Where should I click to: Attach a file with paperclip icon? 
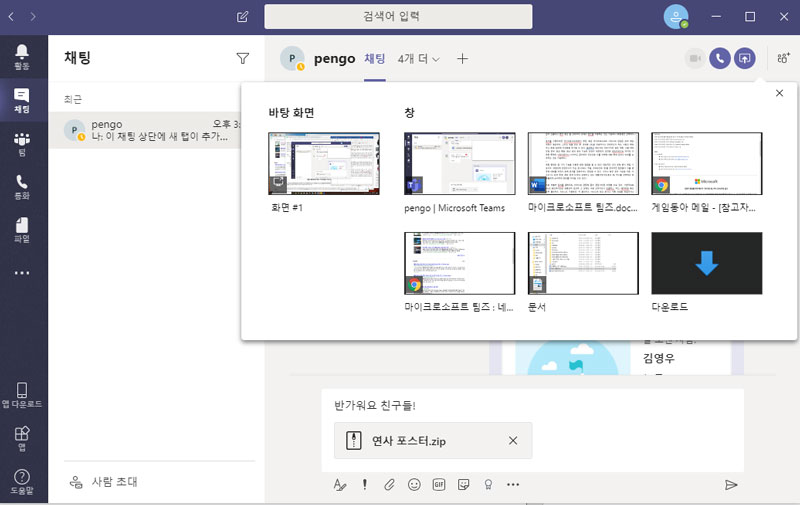coord(389,485)
